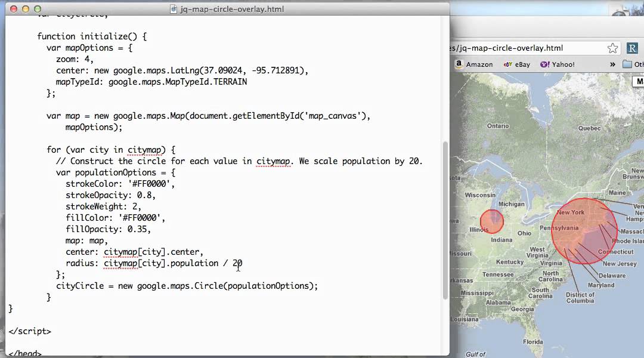Click the Maine label on the map
This screenshot has height=358, width=644.
point(617,193)
